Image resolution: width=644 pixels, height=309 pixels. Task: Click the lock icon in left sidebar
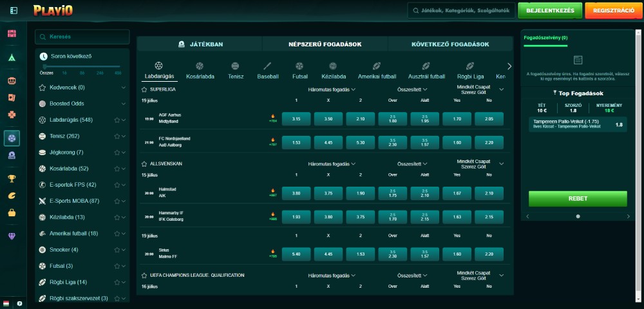12,212
